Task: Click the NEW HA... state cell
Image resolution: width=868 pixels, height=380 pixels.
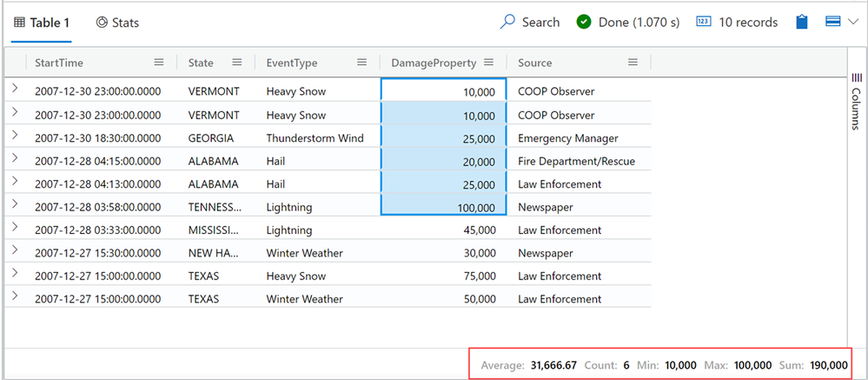Action: [214, 253]
